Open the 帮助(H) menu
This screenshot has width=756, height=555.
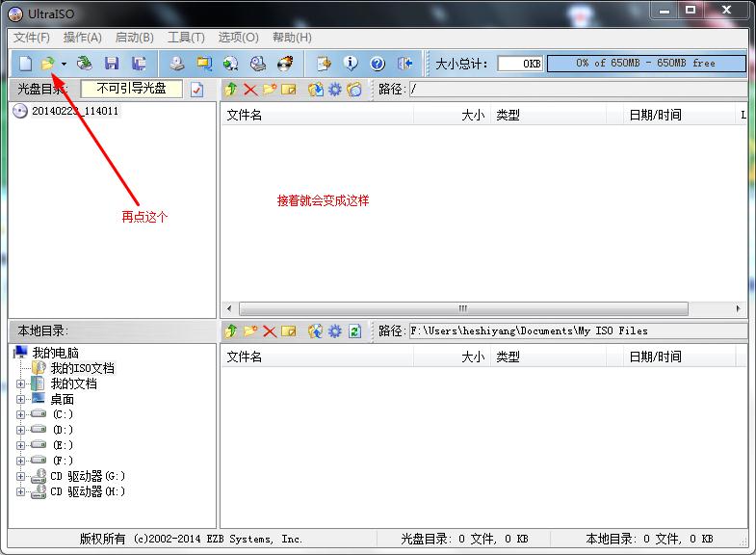pos(292,38)
